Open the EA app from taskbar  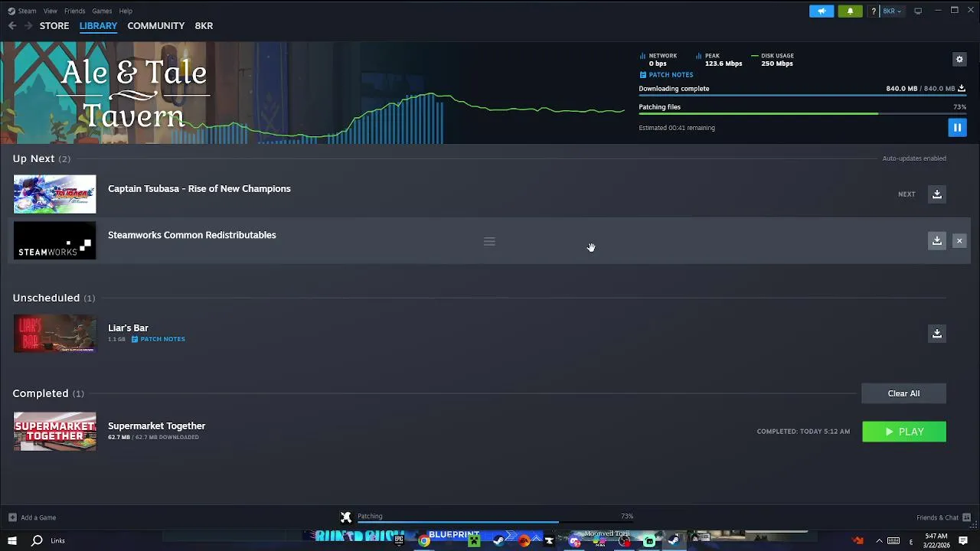(524, 541)
